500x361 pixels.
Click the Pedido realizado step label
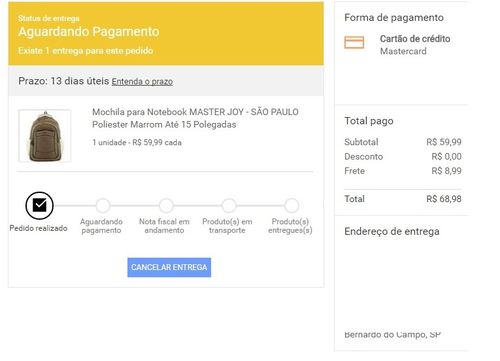[38, 228]
